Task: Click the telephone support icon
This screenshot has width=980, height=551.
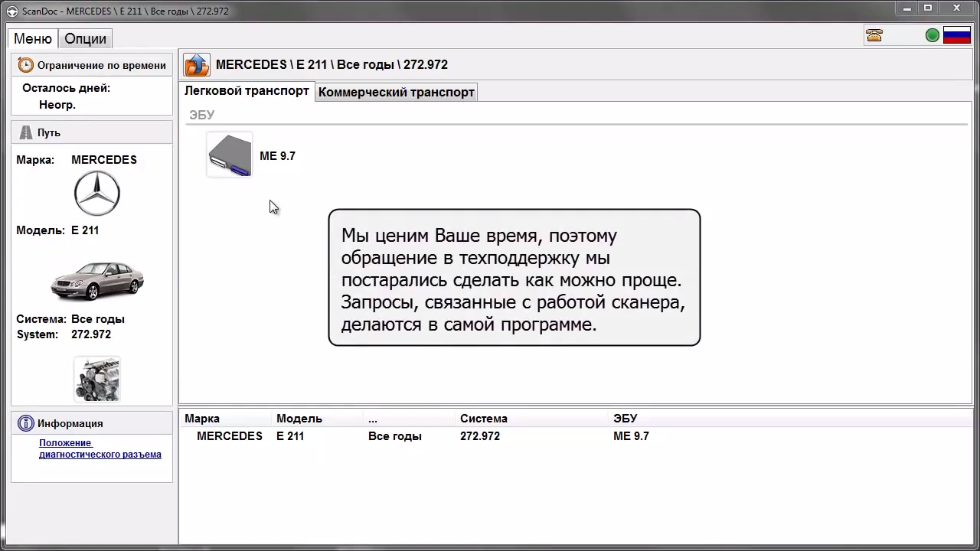Action: click(874, 35)
